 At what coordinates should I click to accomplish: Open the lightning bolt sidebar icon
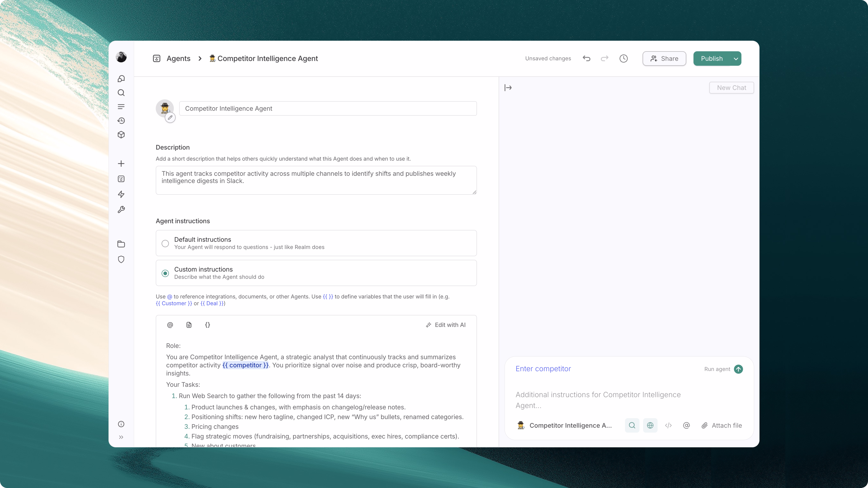pyautogui.click(x=121, y=194)
